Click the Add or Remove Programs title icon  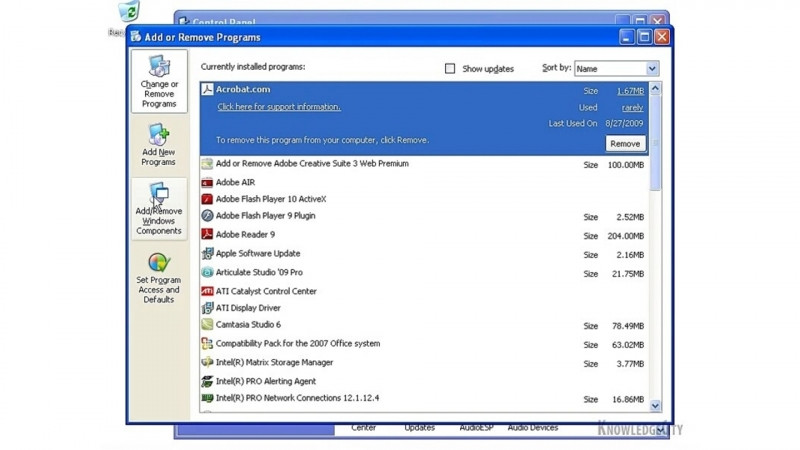click(x=136, y=37)
